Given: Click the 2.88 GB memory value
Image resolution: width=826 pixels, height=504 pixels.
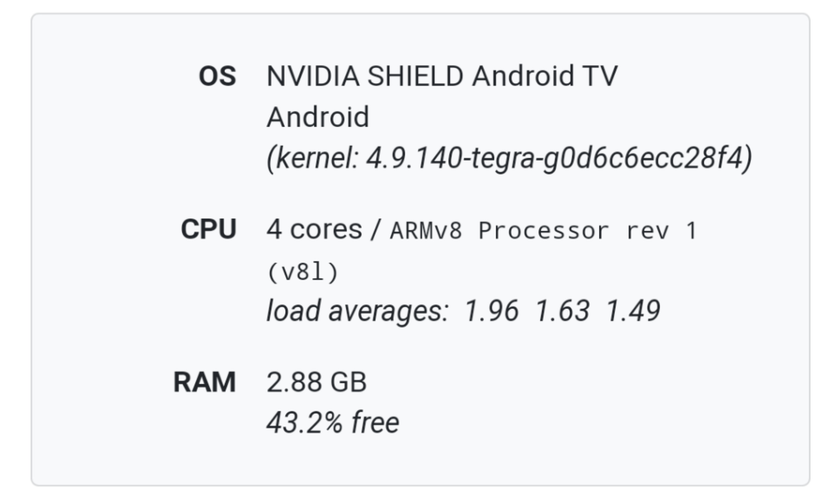Looking at the screenshot, I should pos(317,382).
